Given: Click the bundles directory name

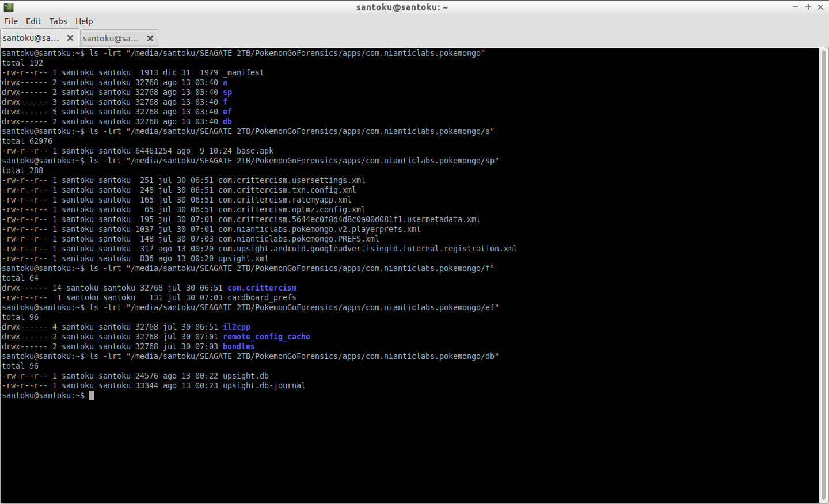Looking at the screenshot, I should pos(239,346).
